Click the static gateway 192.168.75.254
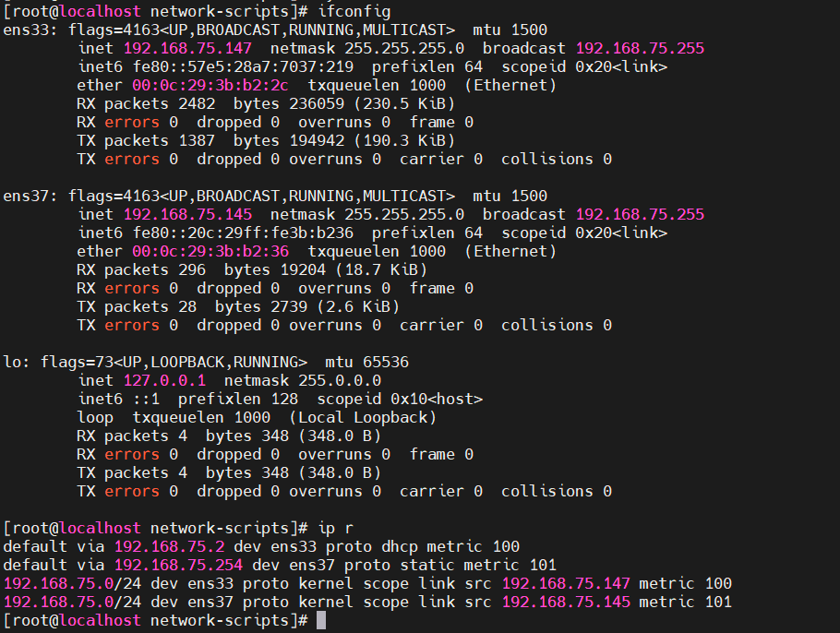Image resolution: width=840 pixels, height=633 pixels. pos(178,565)
